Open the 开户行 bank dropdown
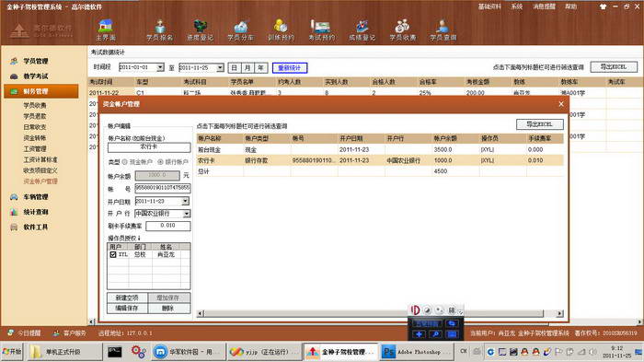 coord(187,214)
